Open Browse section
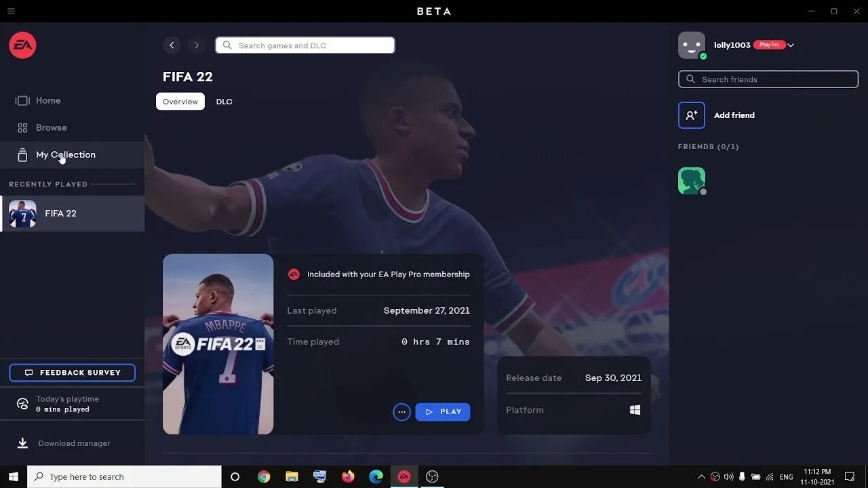The width and height of the screenshot is (868, 488). (x=51, y=127)
